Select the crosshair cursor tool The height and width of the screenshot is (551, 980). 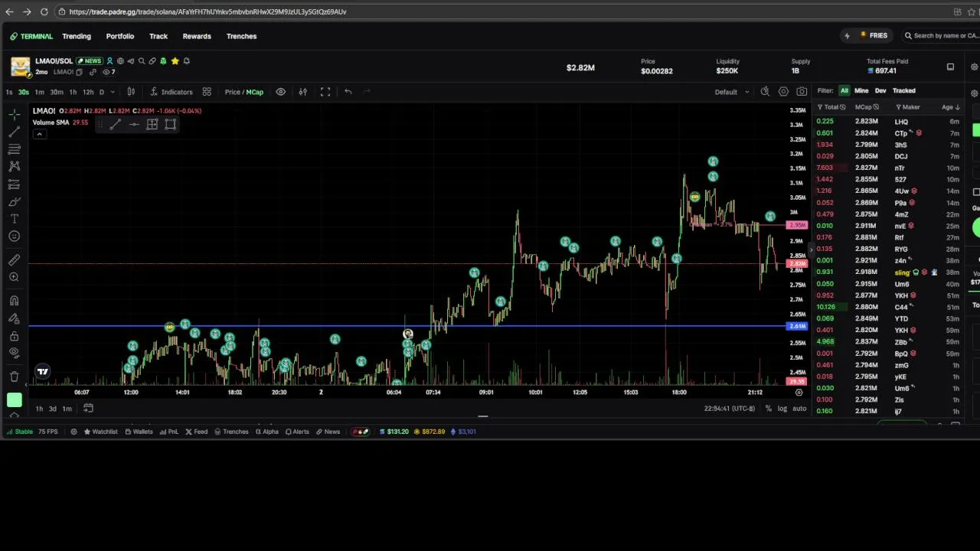[14, 115]
